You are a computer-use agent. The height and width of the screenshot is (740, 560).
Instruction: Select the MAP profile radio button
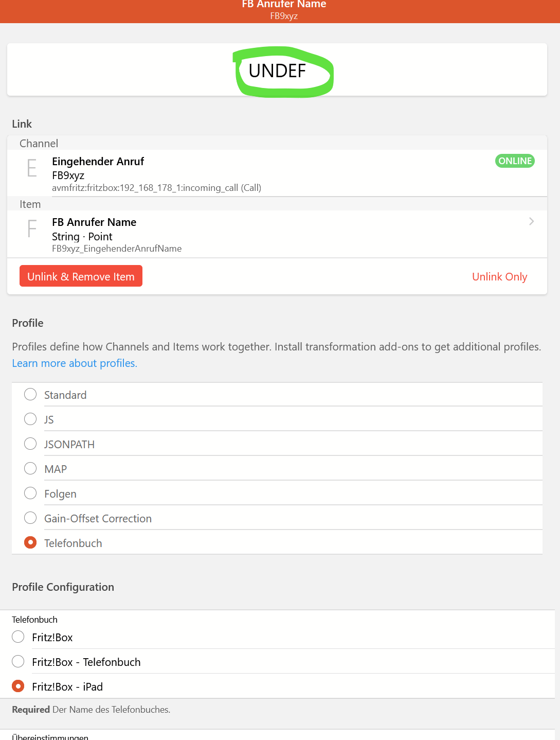(30, 469)
